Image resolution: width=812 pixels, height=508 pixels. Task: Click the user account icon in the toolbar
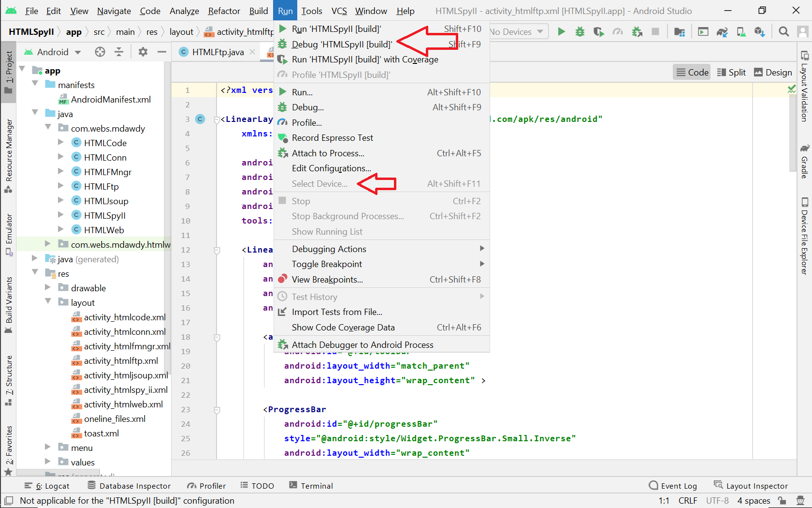803,32
